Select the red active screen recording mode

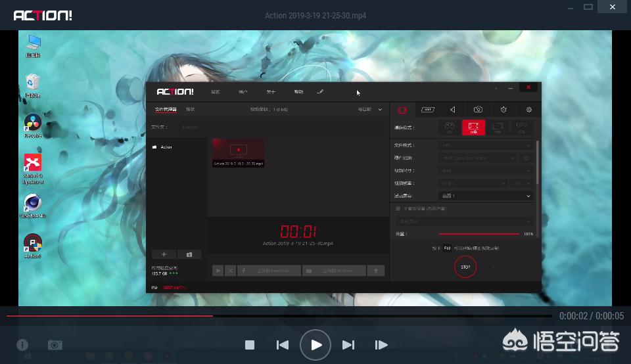pos(473,127)
